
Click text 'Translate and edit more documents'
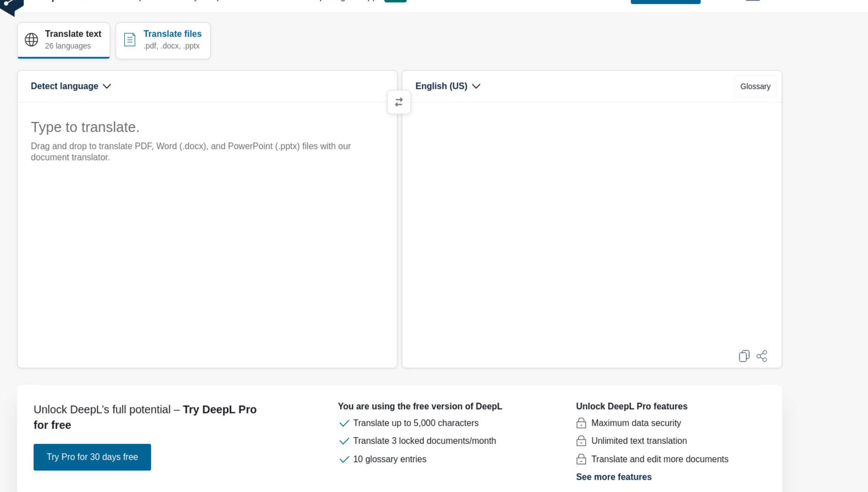tap(660, 459)
